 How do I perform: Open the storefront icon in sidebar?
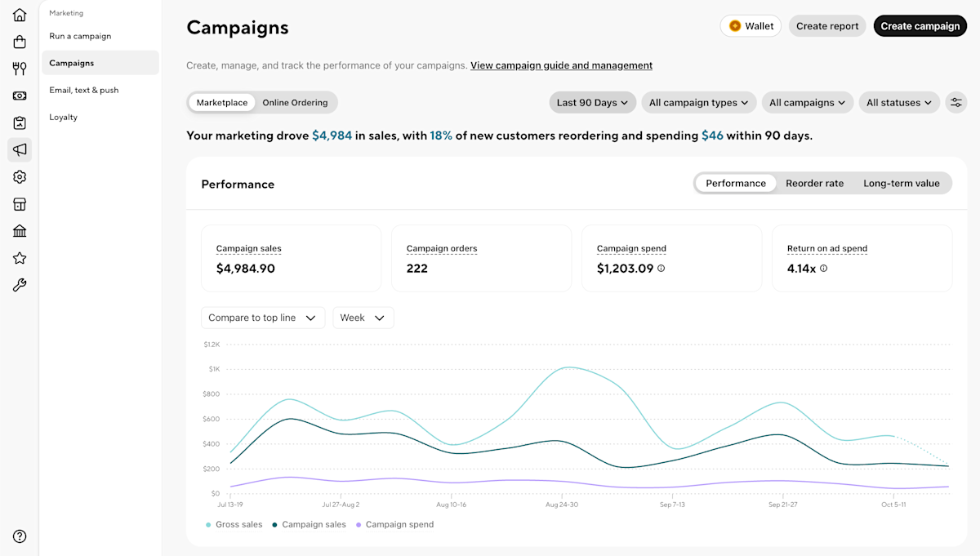pyautogui.click(x=20, y=204)
